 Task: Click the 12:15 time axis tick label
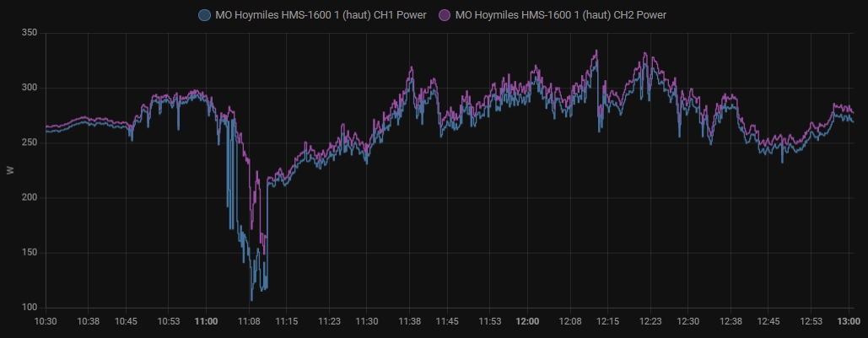607,321
